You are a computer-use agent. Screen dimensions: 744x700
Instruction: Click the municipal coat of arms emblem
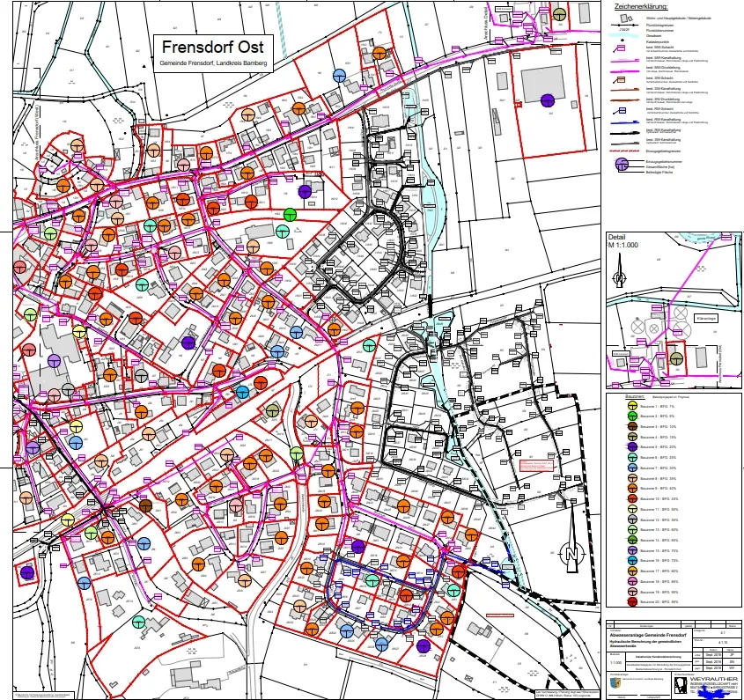click(615, 683)
